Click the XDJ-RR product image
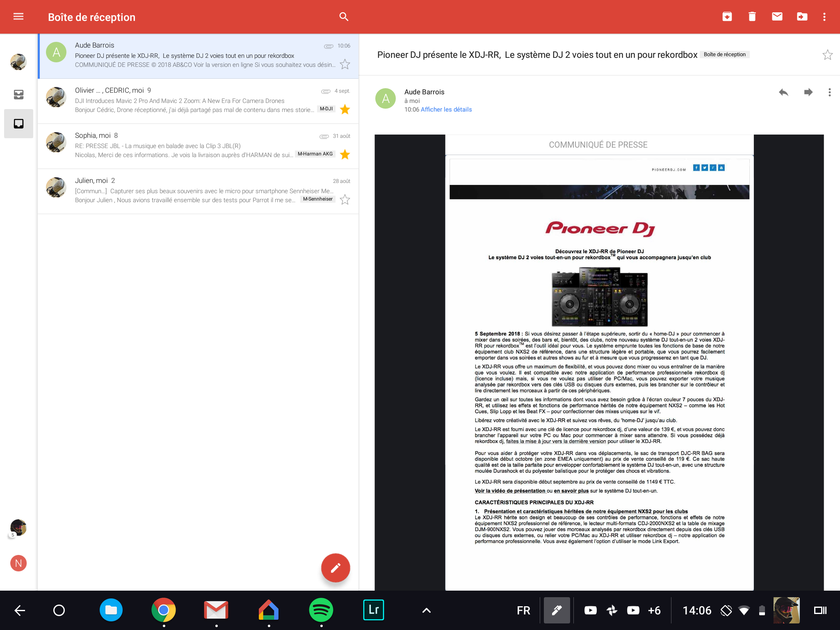840x630 pixels. [599, 297]
